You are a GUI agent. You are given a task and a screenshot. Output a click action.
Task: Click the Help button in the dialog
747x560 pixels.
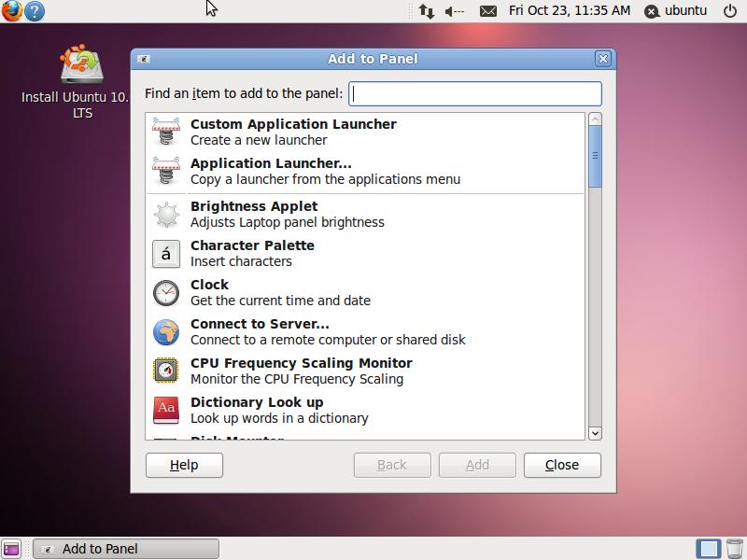[x=184, y=465]
